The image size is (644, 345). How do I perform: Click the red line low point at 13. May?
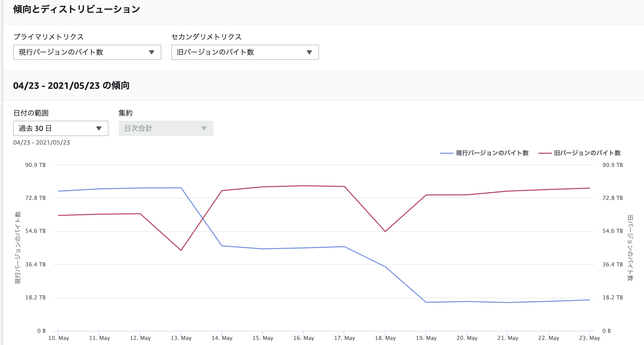[181, 250]
